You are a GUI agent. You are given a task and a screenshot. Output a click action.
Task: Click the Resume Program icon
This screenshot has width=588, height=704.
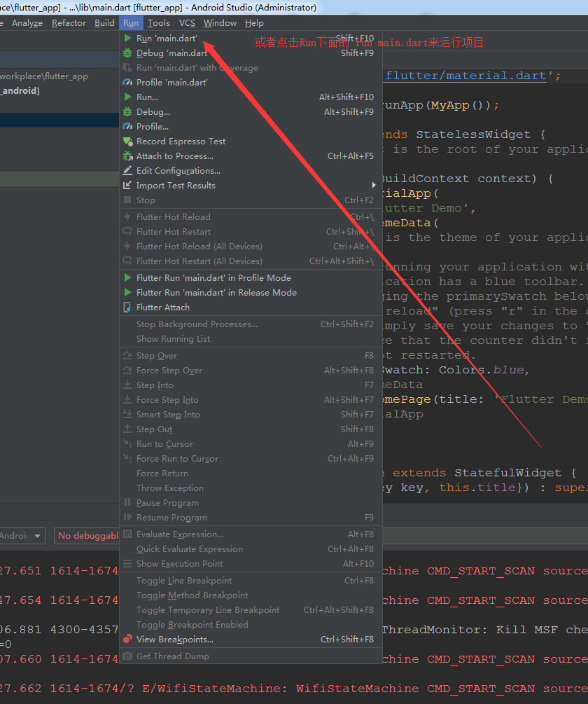pos(128,518)
